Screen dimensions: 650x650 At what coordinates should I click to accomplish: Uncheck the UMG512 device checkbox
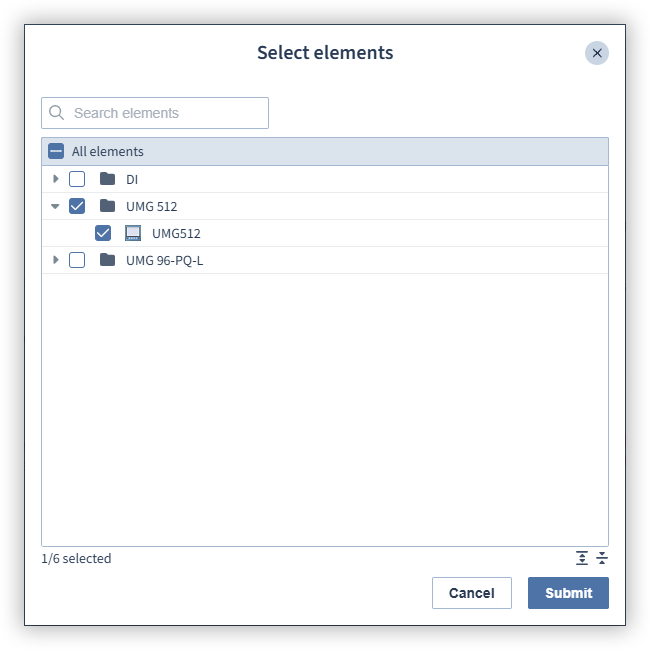pyautogui.click(x=103, y=233)
